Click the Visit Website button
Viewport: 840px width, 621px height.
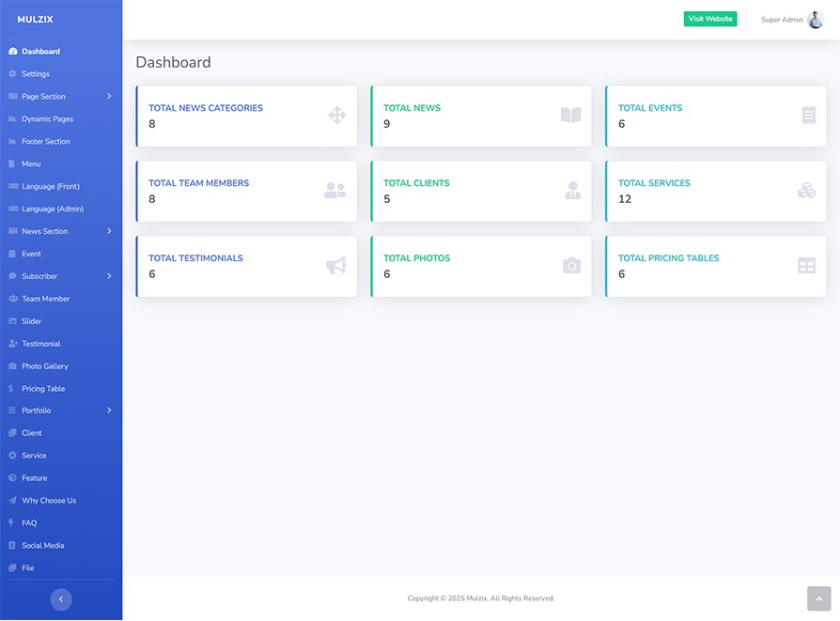(x=709, y=20)
